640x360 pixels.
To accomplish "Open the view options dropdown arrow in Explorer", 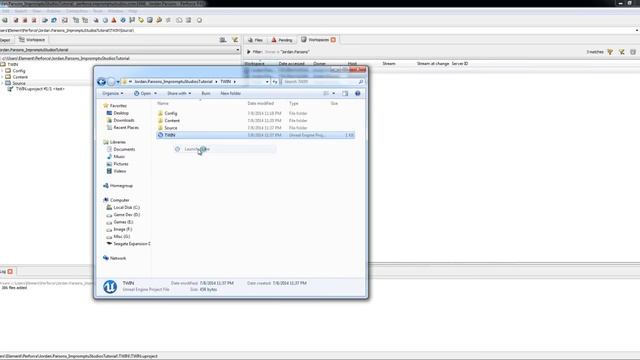I will click(334, 93).
